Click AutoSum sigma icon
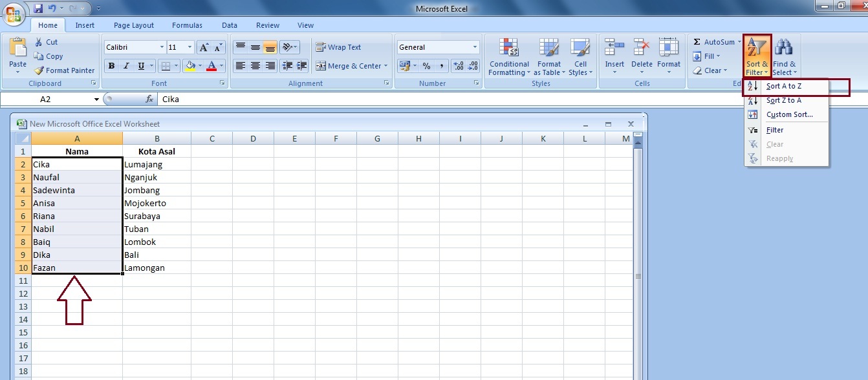 tap(697, 42)
